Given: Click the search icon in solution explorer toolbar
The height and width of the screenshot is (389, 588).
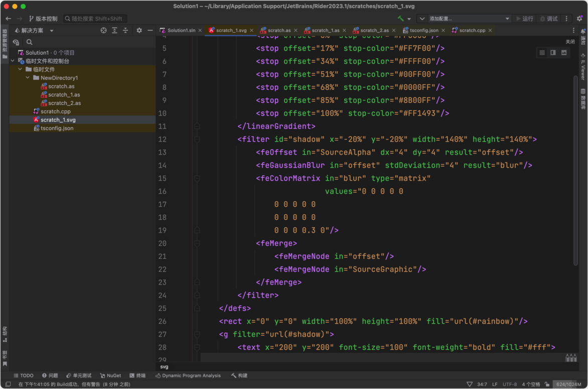Looking at the screenshot, I should pos(29,42).
